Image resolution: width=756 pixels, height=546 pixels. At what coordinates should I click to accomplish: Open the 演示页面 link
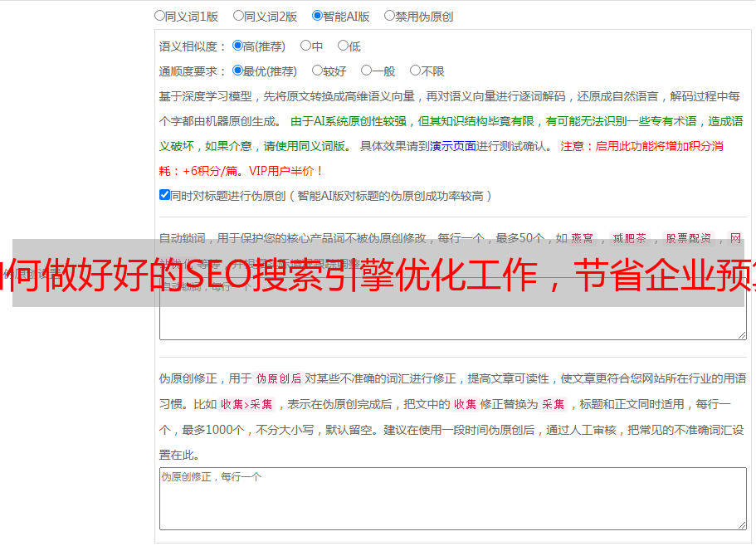(x=453, y=146)
